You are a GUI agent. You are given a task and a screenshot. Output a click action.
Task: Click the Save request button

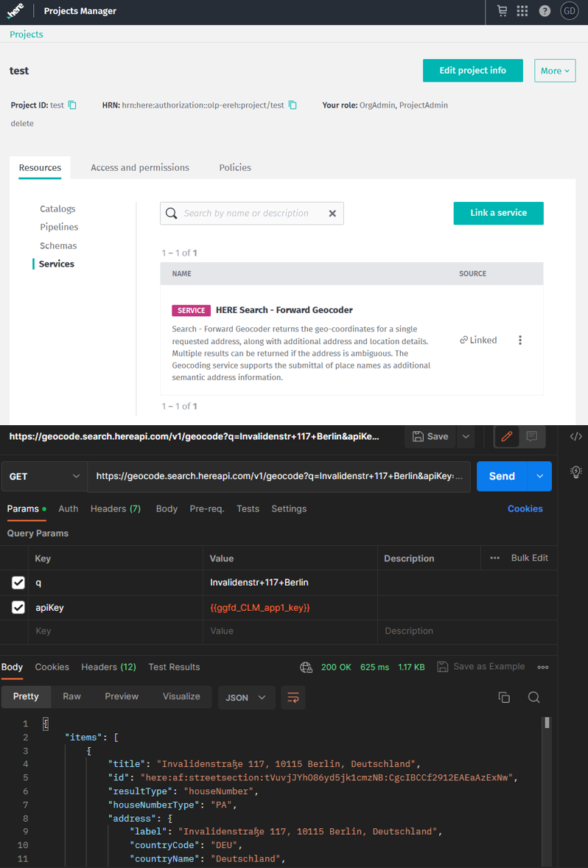pyautogui.click(x=431, y=436)
